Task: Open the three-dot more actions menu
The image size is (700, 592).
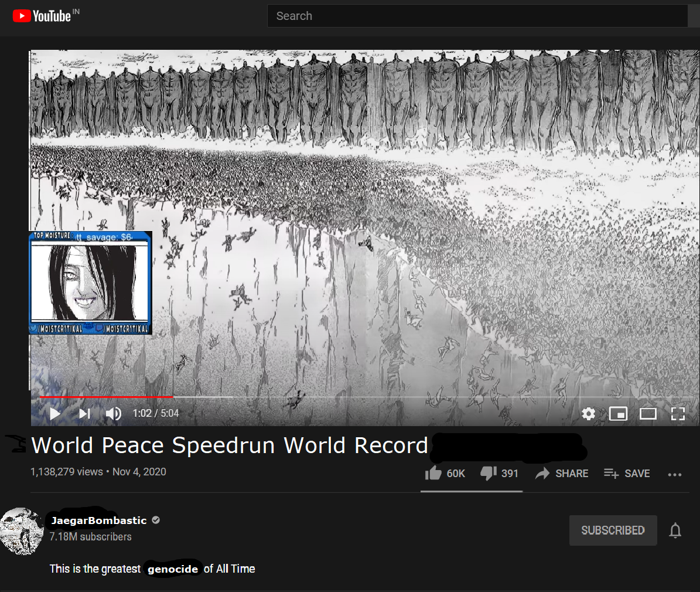Action: tap(675, 474)
